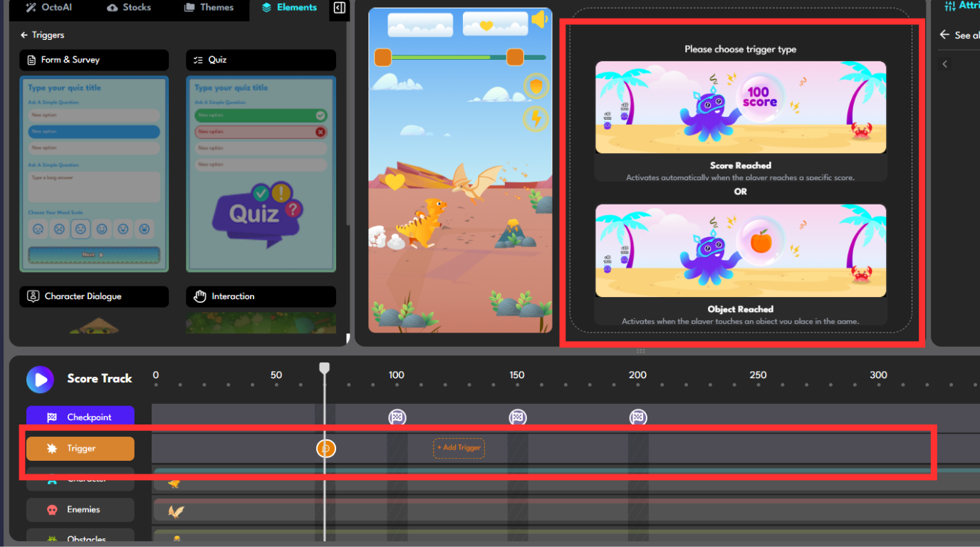The width and height of the screenshot is (980, 547).
Task: Switch to the Themes tab
Action: pos(209,8)
